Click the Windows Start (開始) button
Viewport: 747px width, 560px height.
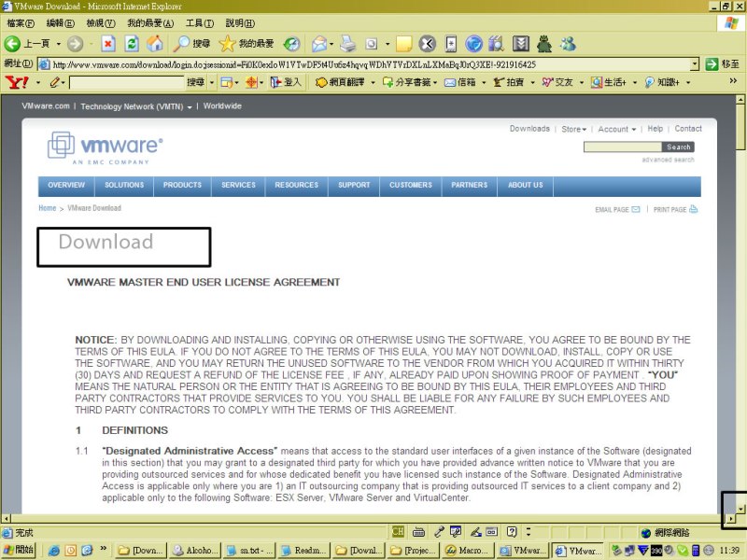(x=19, y=550)
